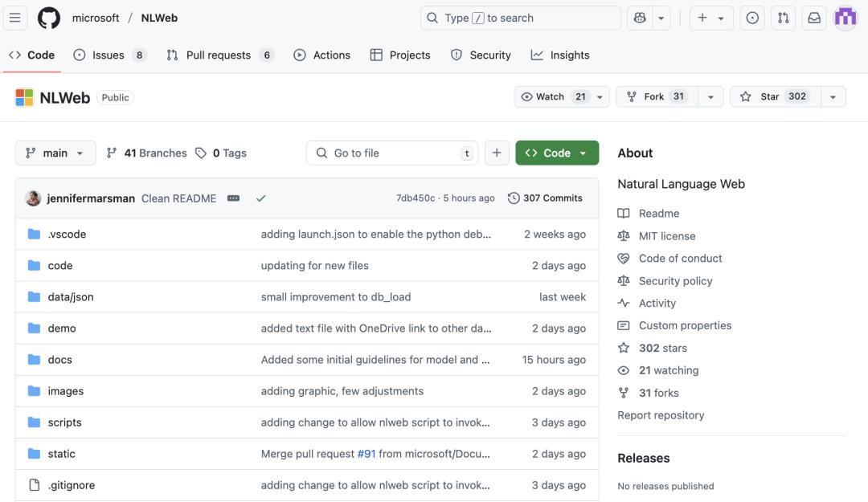This screenshot has width=868, height=502.
Task: Open 'Clean README' commit message
Action: pos(178,198)
